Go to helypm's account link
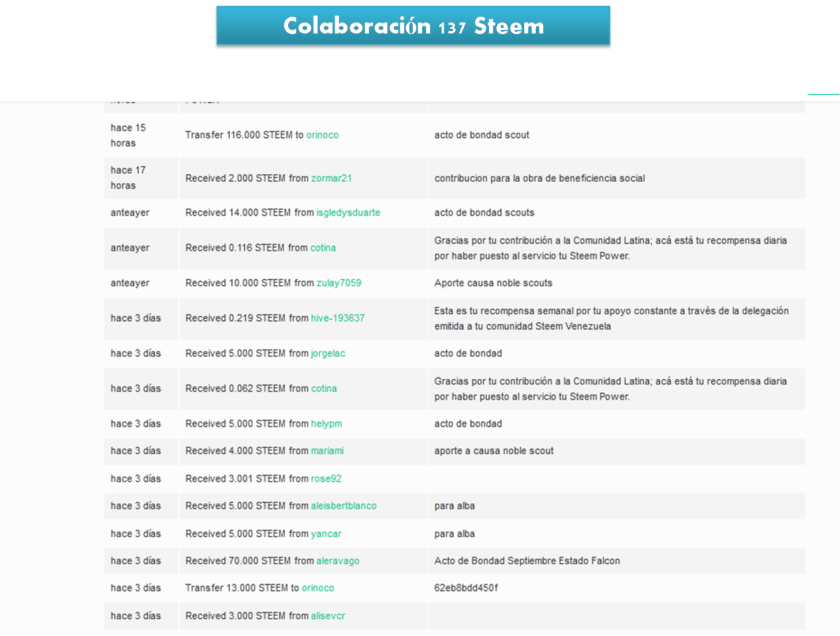The image size is (840, 636). 326,424
